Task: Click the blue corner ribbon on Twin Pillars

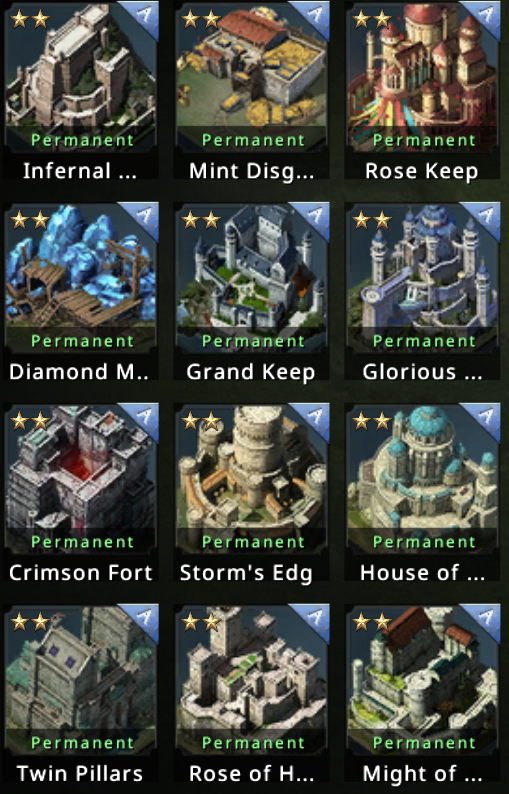Action: point(142,619)
